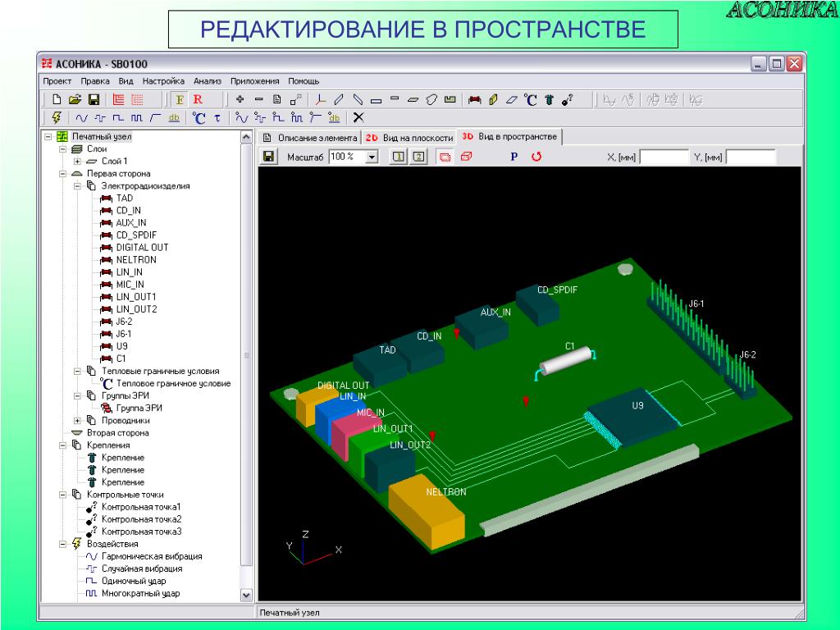840x630 pixels.
Task: Toggle the yellow E mode button
Action: tap(180, 99)
